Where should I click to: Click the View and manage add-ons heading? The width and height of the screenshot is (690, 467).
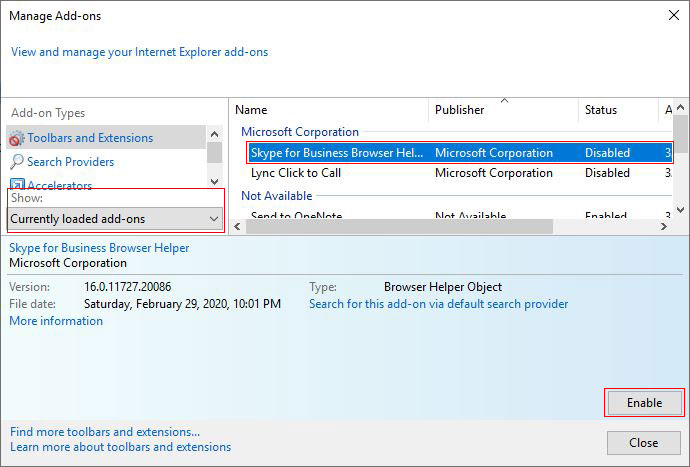(x=139, y=52)
